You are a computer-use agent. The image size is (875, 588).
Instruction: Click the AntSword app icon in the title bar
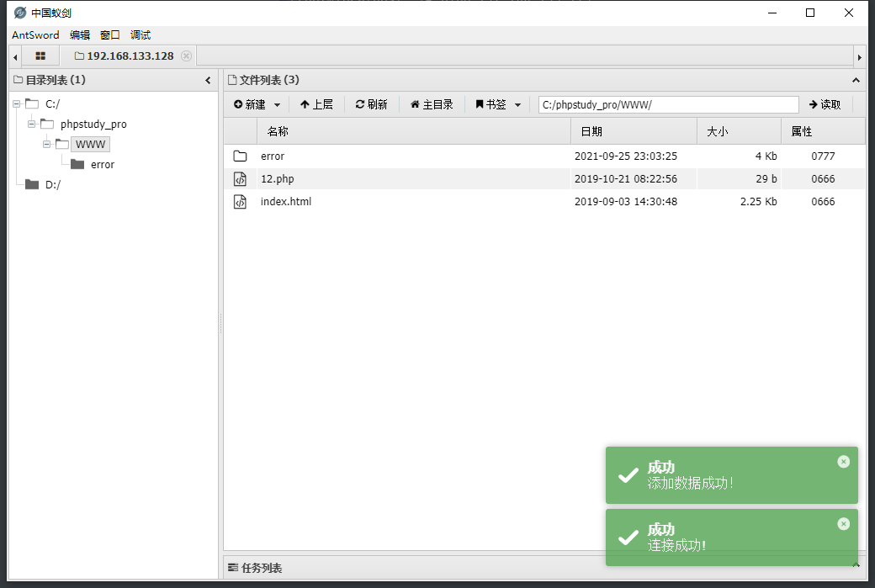pyautogui.click(x=20, y=13)
